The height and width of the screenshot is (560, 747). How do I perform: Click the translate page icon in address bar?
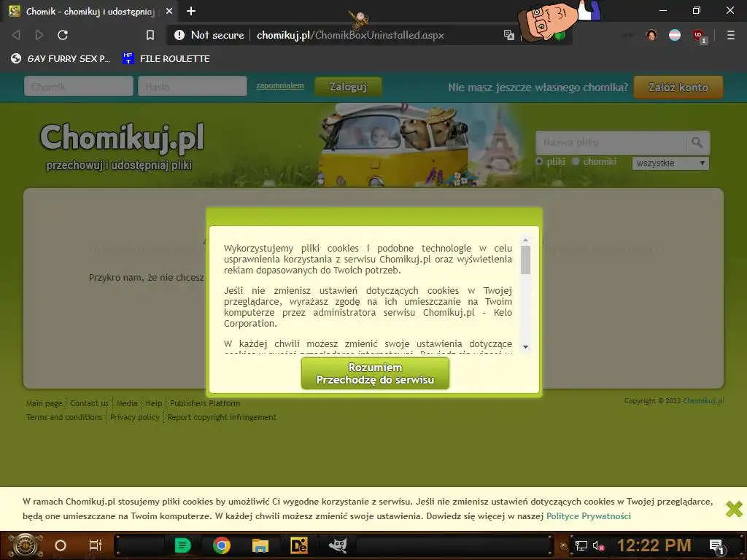[508, 35]
